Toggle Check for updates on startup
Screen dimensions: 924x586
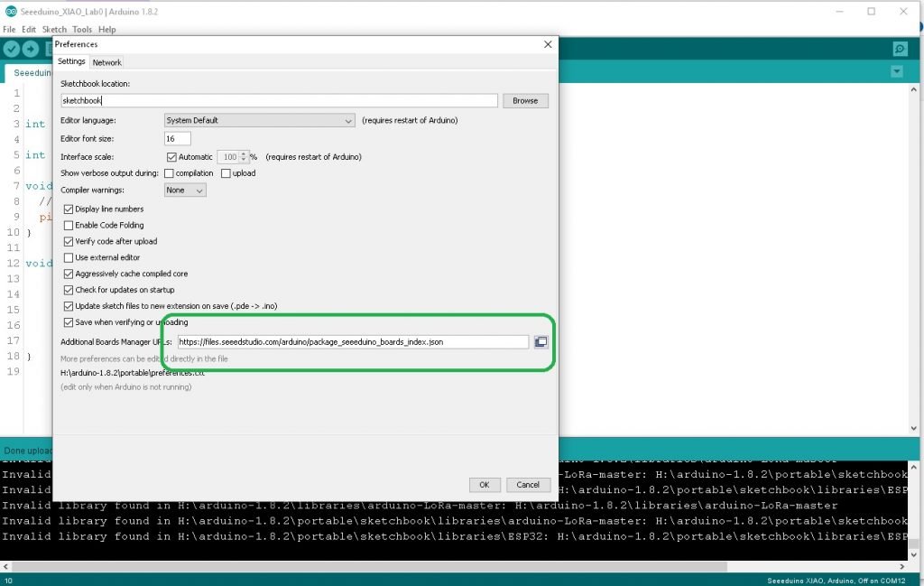(69, 290)
